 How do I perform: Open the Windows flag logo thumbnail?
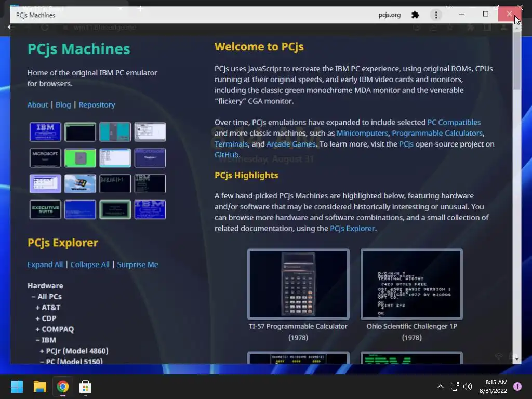click(x=80, y=183)
